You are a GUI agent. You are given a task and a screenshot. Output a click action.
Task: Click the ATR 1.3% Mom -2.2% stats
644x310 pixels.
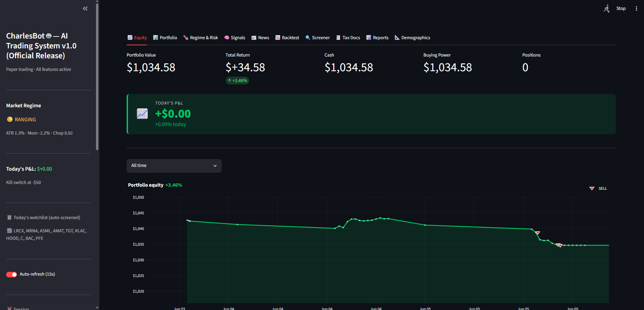tap(39, 133)
